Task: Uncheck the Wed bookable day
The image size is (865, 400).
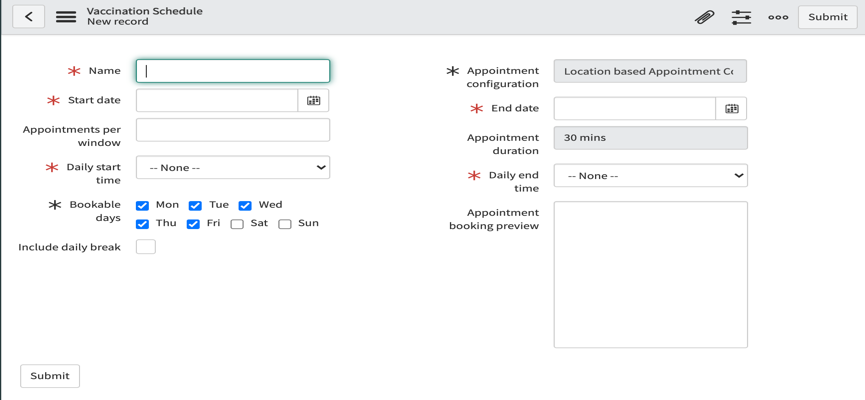Action: coord(245,206)
